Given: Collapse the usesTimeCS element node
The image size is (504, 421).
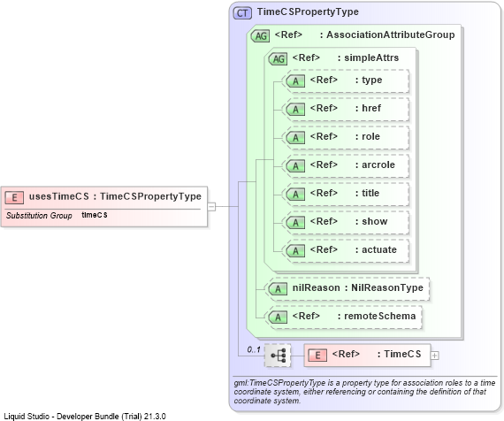Looking at the screenshot, I should (x=211, y=206).
